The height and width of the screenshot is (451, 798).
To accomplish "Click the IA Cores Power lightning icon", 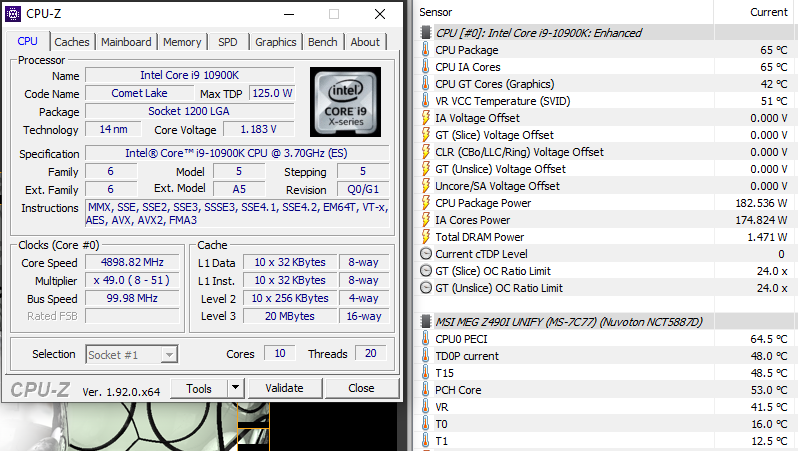I will pyautogui.click(x=425, y=220).
